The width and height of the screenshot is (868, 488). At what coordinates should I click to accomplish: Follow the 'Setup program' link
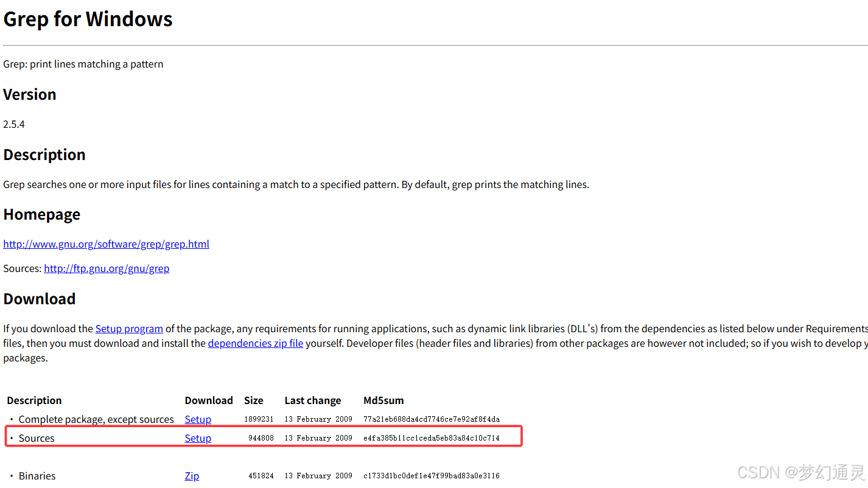[x=129, y=329]
